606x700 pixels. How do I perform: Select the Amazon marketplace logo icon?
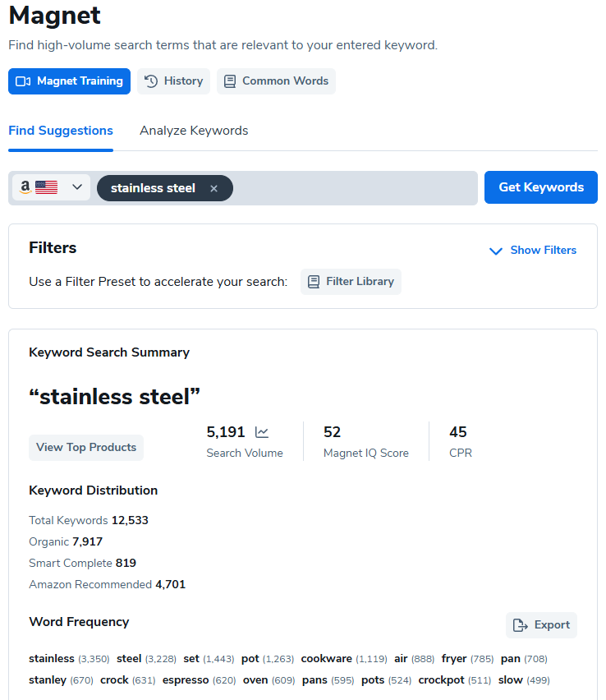pyautogui.click(x=25, y=187)
